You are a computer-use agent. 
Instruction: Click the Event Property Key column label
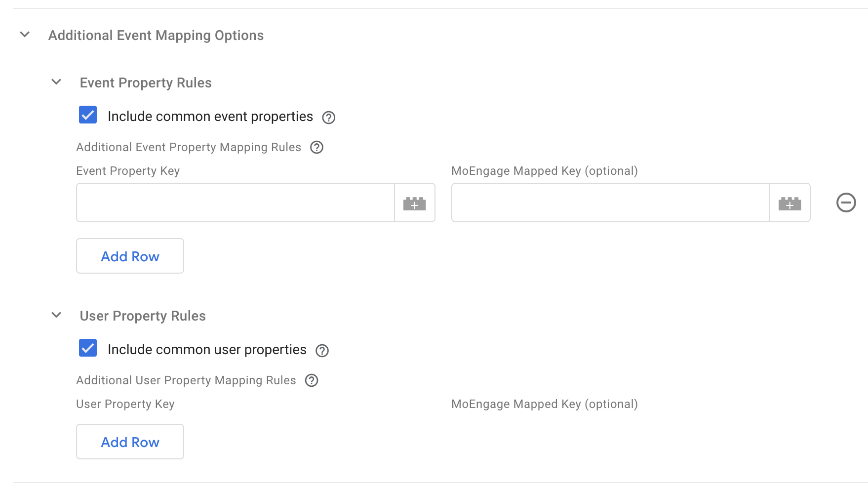pyautogui.click(x=128, y=170)
